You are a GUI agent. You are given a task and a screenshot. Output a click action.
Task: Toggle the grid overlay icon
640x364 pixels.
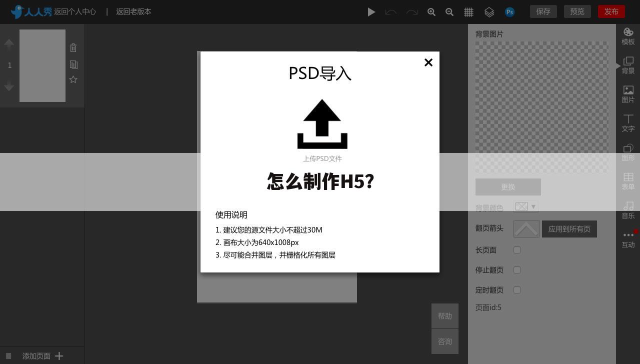(x=468, y=11)
